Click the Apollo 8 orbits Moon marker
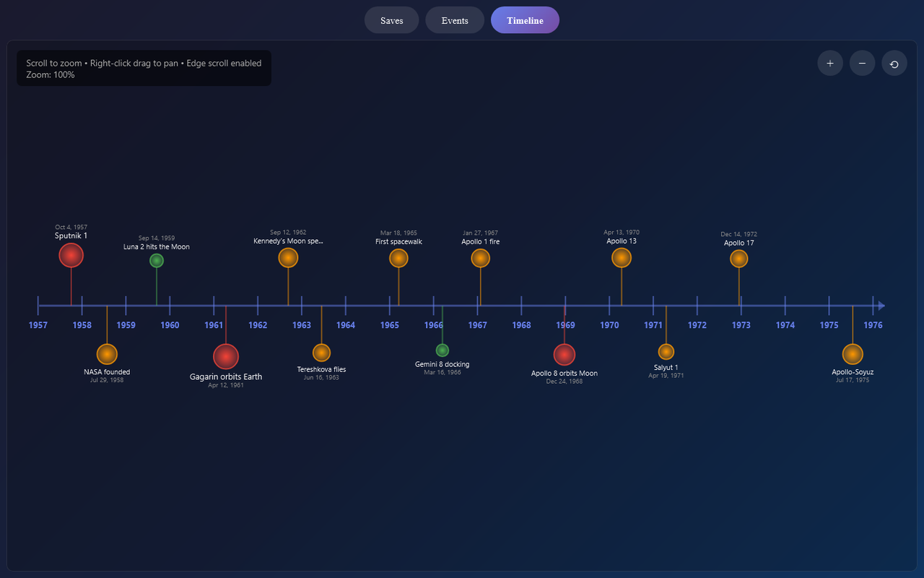 [x=565, y=355]
